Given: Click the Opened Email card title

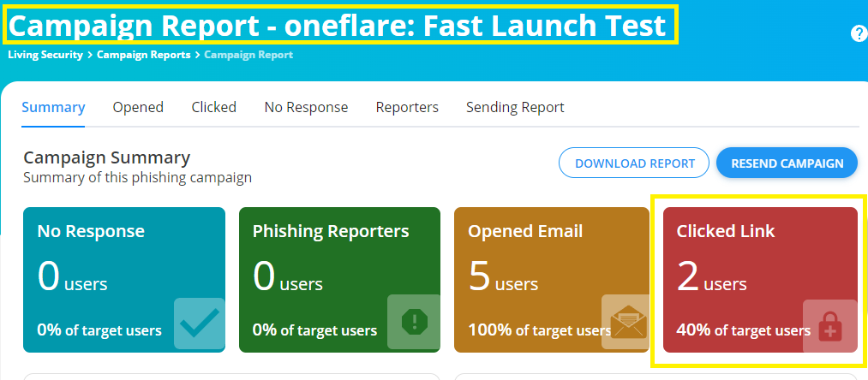Looking at the screenshot, I should [x=525, y=231].
